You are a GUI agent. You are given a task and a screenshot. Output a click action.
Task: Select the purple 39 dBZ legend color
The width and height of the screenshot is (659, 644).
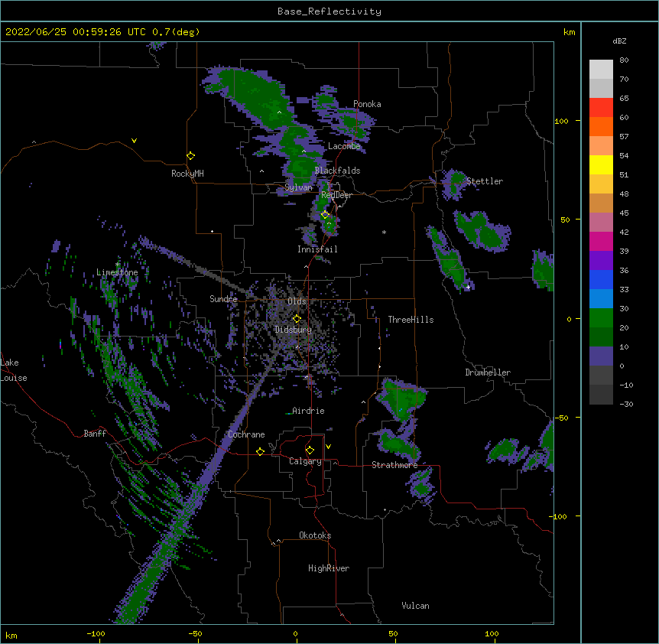[x=601, y=261]
